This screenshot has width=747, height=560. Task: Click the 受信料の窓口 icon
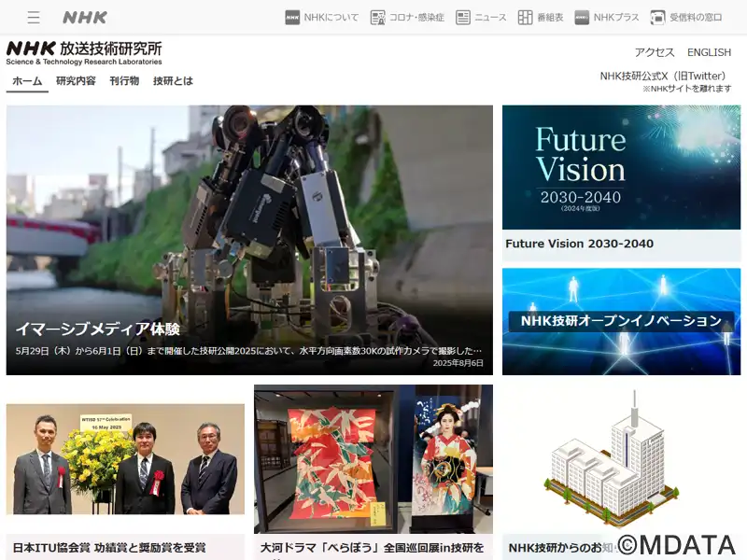[658, 18]
